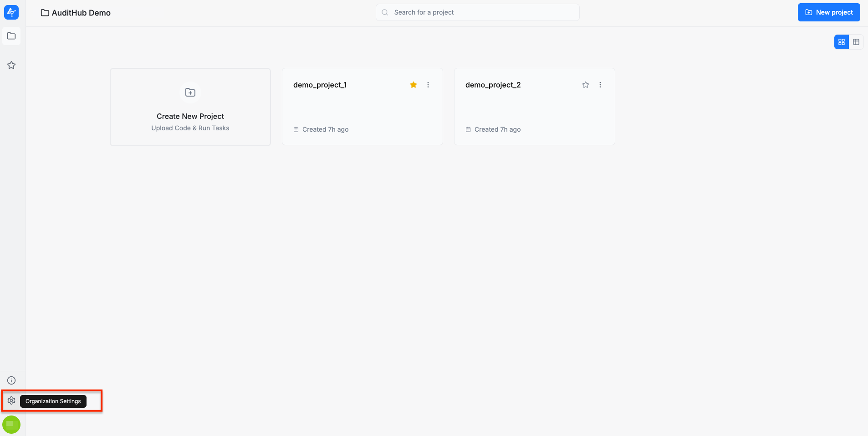The width and height of the screenshot is (868, 436).
Task: Open Organization Settings gear icon
Action: pyautogui.click(x=11, y=401)
